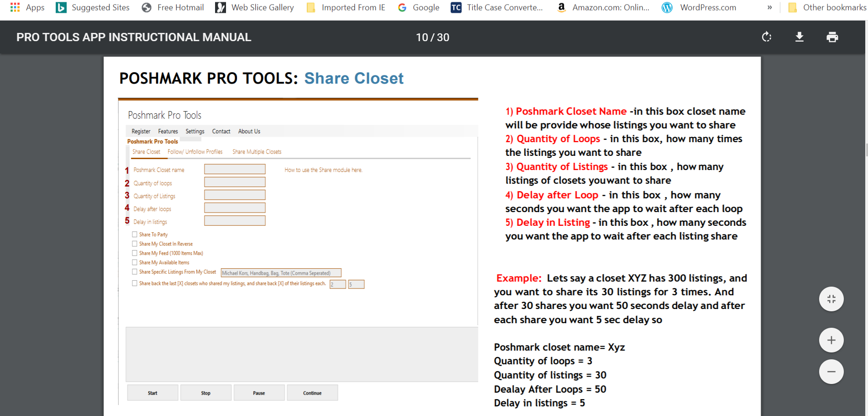Open the Apps grid shortcut
868x416 pixels.
(x=27, y=7)
